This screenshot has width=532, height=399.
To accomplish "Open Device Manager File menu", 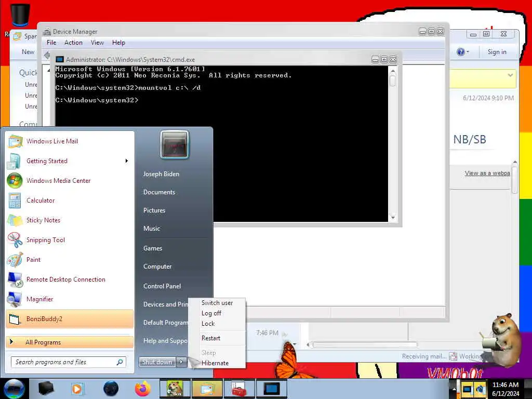I will 51,43.
